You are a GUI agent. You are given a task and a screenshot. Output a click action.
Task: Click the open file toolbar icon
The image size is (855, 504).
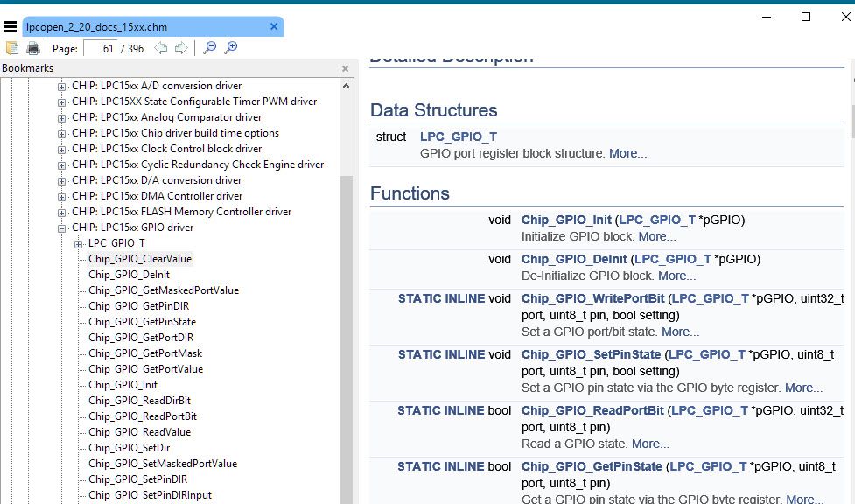pyautogui.click(x=12, y=48)
